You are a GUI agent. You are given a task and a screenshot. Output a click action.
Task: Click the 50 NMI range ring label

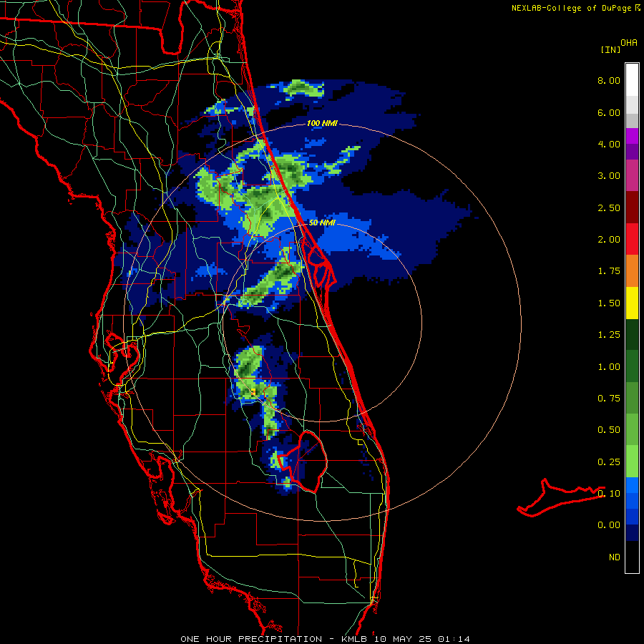point(322,223)
